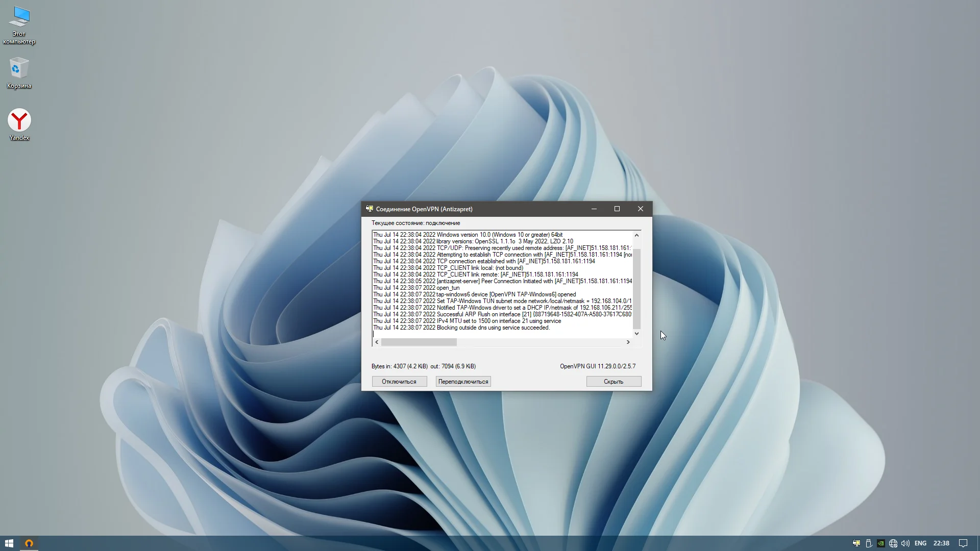This screenshot has height=551, width=980.
Task: Click the OpenVPN GUI tray icon
Action: [x=856, y=543]
